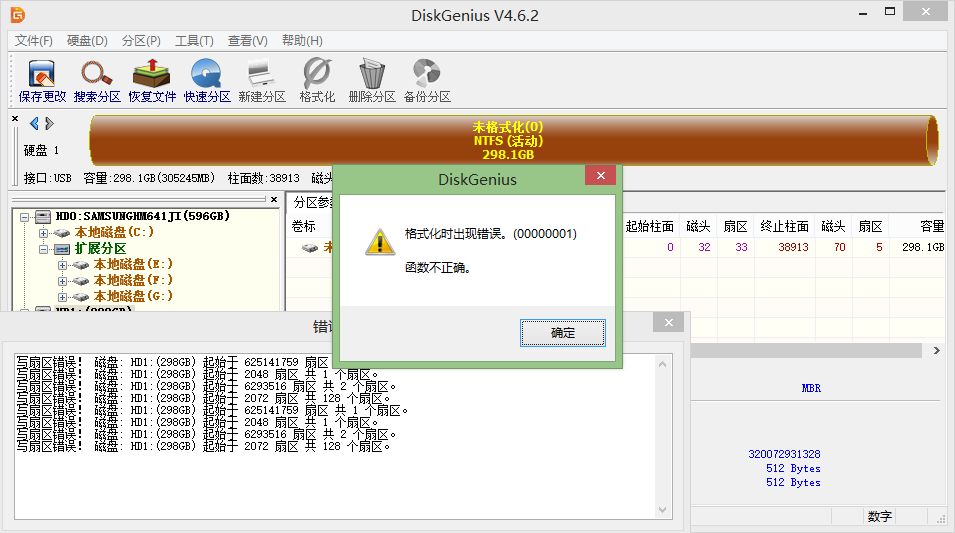Viewport: 955px width, 533px height.
Task: Go to next disk with right arrow
Action: pos(49,124)
